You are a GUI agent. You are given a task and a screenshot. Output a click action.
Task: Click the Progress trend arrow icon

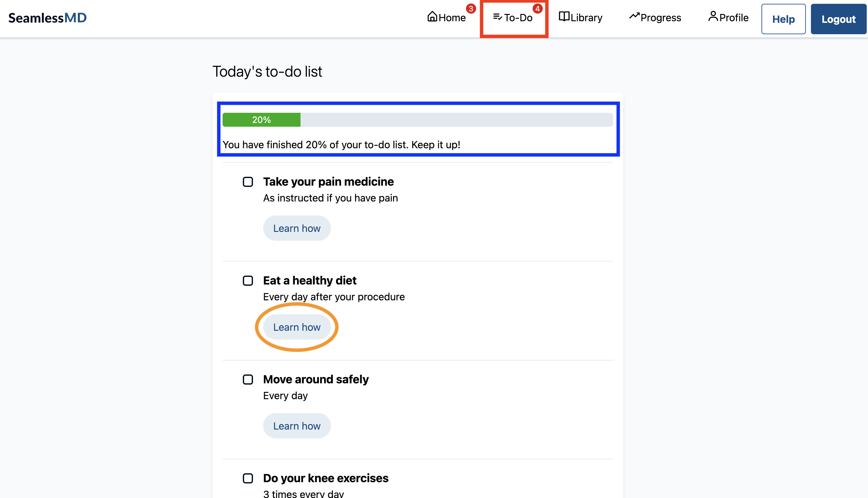point(634,16)
